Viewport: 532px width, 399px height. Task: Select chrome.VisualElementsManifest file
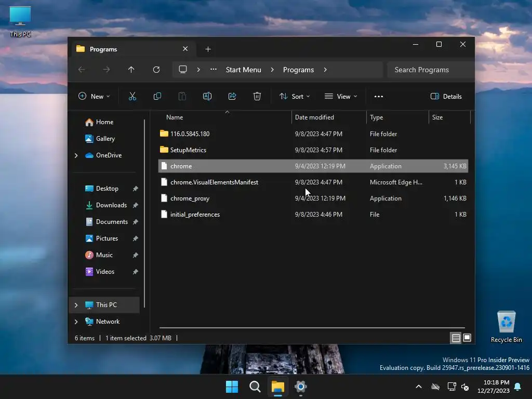(313, 182)
